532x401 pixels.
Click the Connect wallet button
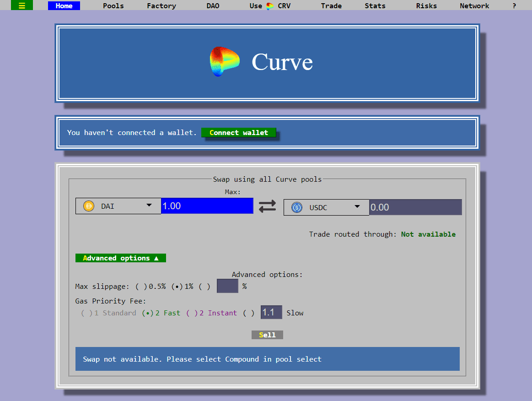click(238, 132)
